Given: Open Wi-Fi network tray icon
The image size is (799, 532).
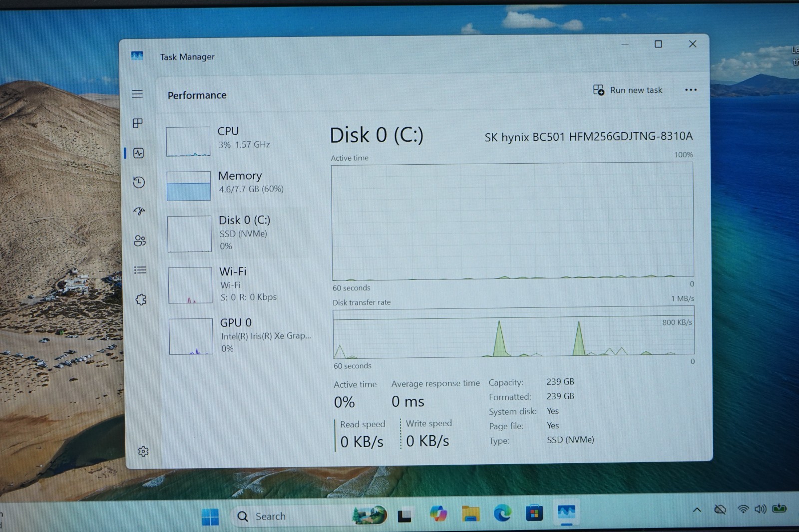Looking at the screenshot, I should pyautogui.click(x=743, y=509).
